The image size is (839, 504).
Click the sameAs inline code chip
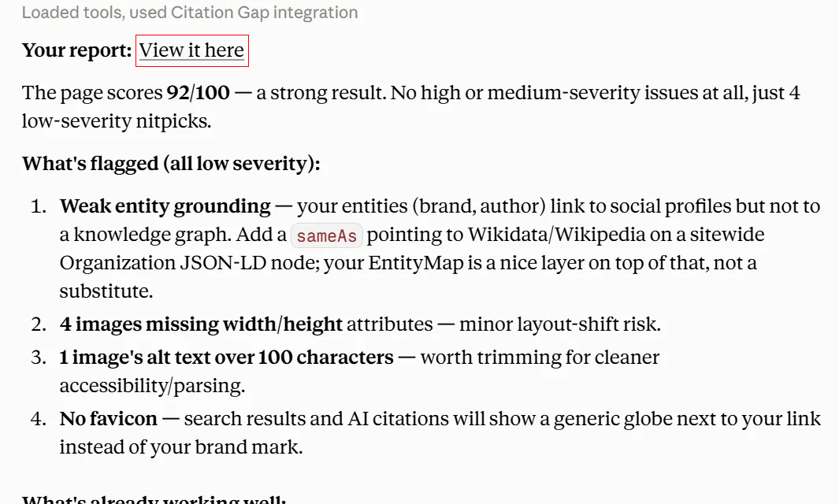click(326, 235)
